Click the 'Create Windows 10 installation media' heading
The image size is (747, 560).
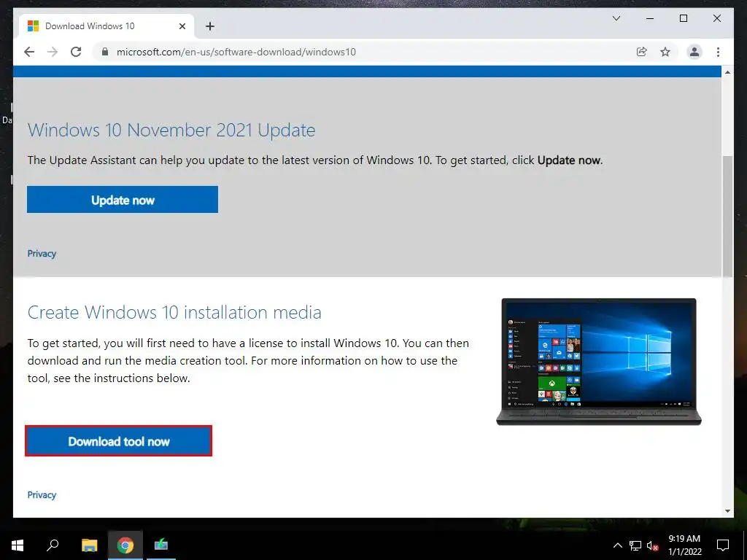click(174, 312)
